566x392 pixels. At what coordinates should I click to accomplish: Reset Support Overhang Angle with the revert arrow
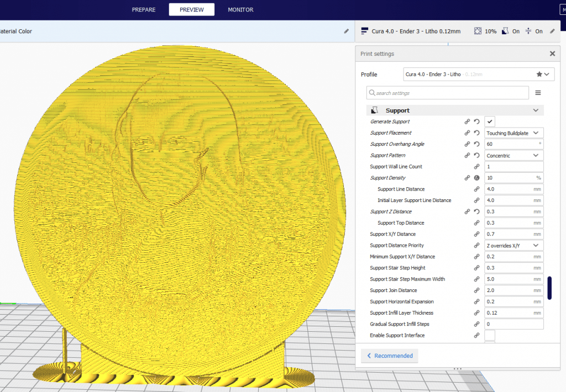click(476, 144)
